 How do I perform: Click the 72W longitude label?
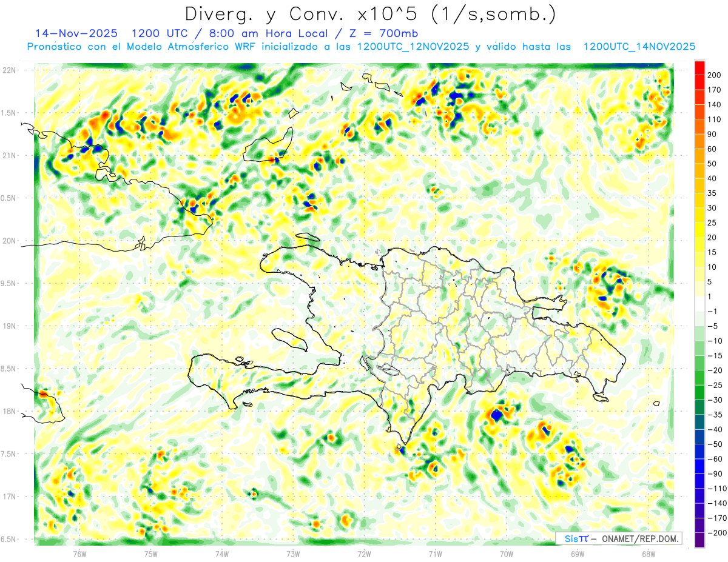click(x=364, y=554)
